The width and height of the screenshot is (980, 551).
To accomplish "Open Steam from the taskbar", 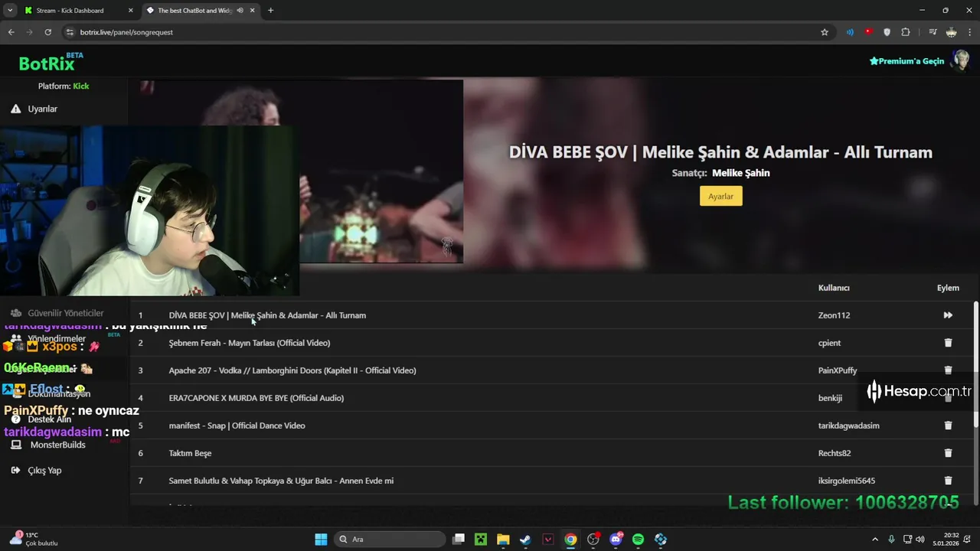I will point(525,540).
